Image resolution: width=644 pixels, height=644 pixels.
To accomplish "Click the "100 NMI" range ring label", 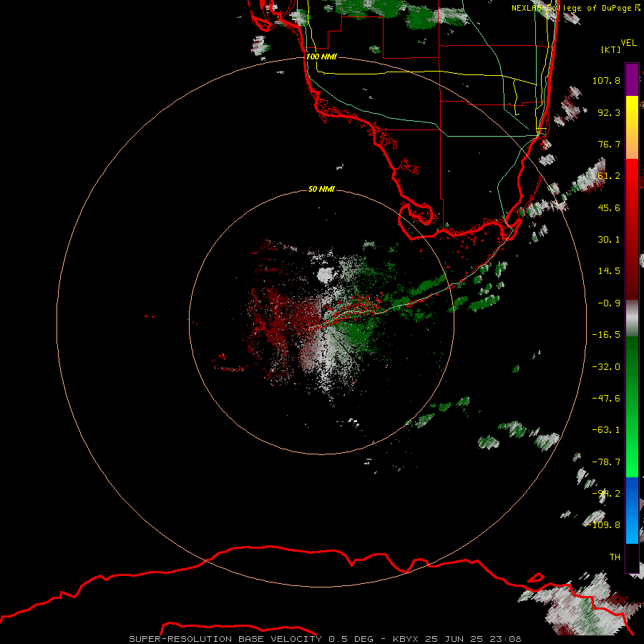I will point(321,57).
